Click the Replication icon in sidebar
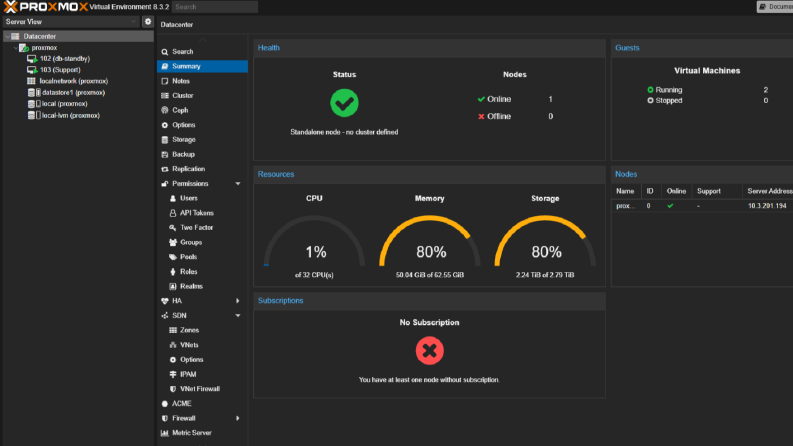 pos(165,169)
